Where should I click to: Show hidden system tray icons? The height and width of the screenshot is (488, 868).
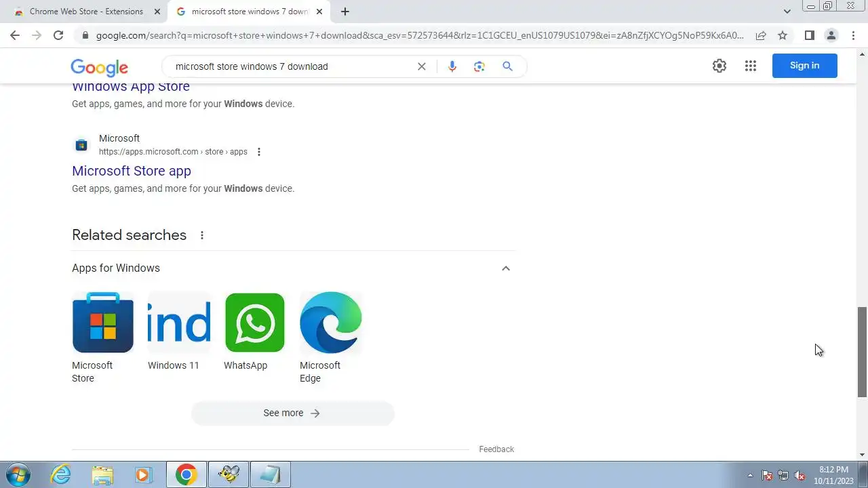(x=750, y=475)
